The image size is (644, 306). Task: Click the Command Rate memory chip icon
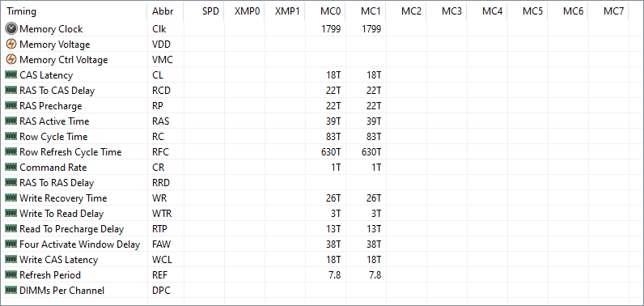pos(11,168)
